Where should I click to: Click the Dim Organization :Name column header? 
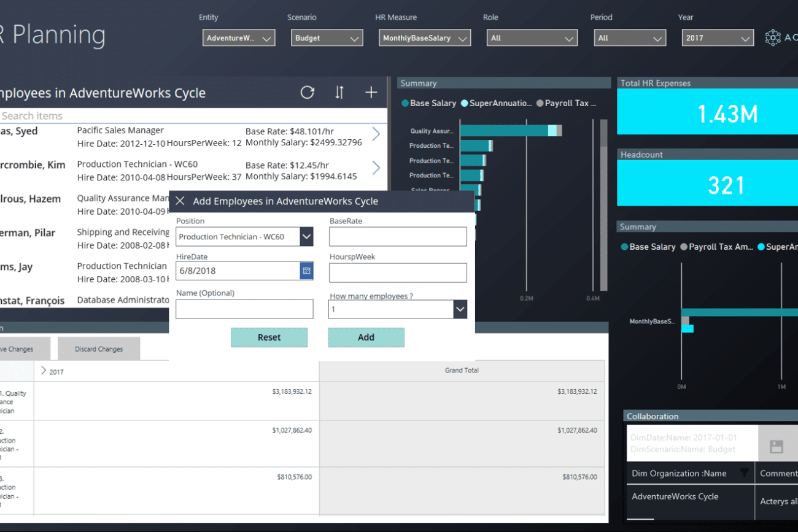click(679, 473)
